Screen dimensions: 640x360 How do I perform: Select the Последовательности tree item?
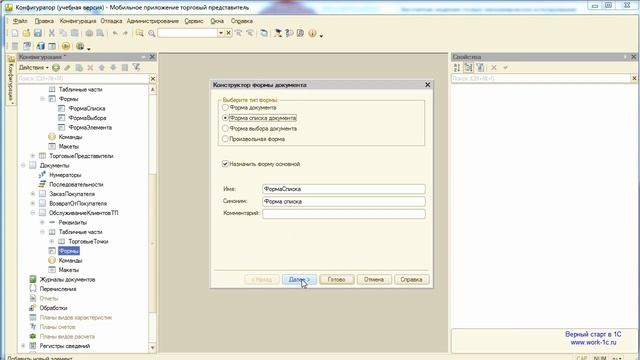coord(76,184)
